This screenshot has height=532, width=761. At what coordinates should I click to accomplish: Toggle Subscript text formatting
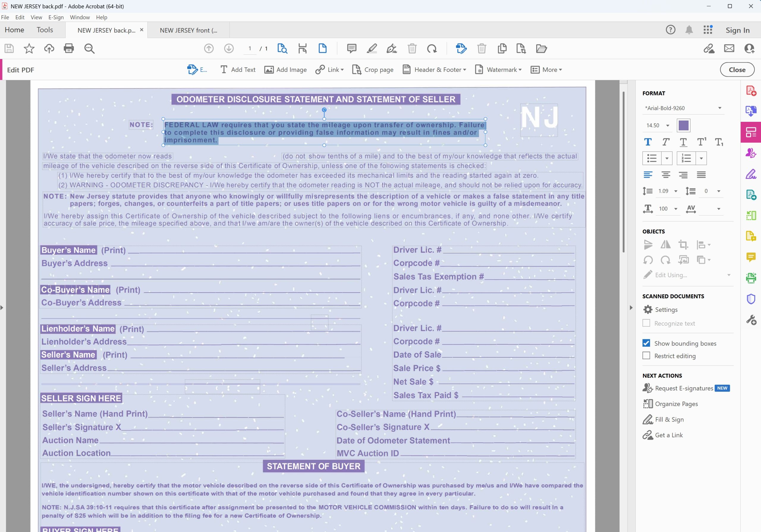pos(719,142)
